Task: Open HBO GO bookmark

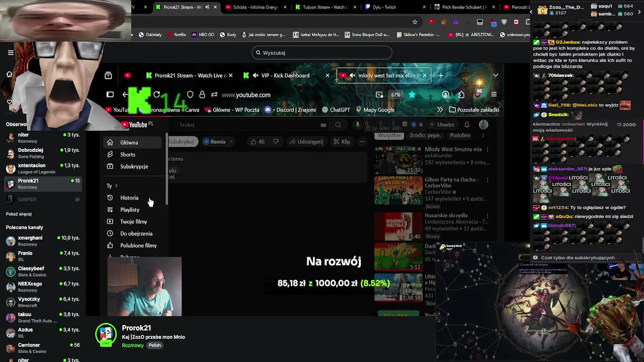Action: (203, 35)
